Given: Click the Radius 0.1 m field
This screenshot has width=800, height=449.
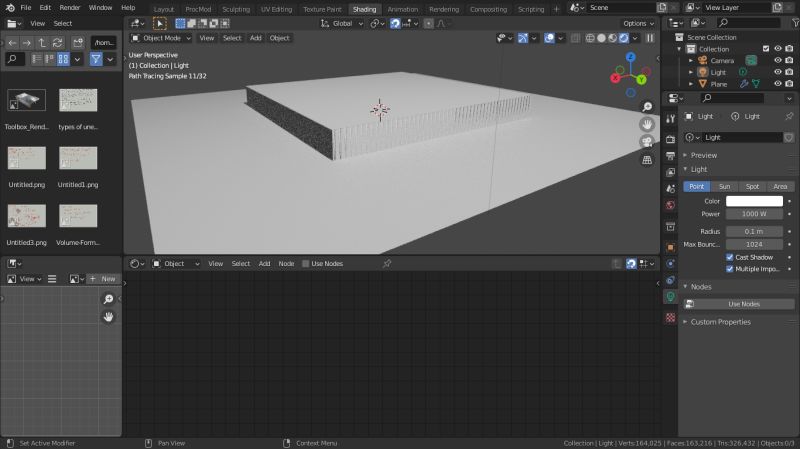Looking at the screenshot, I should 754,231.
